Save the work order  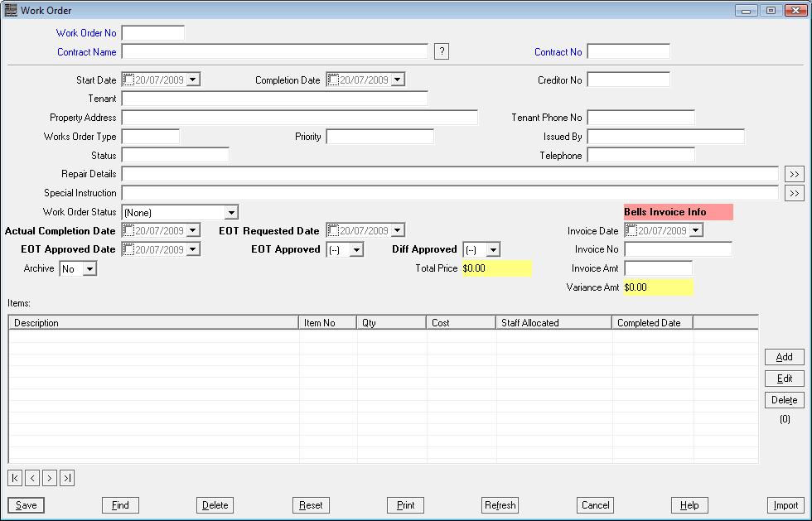tap(25, 504)
